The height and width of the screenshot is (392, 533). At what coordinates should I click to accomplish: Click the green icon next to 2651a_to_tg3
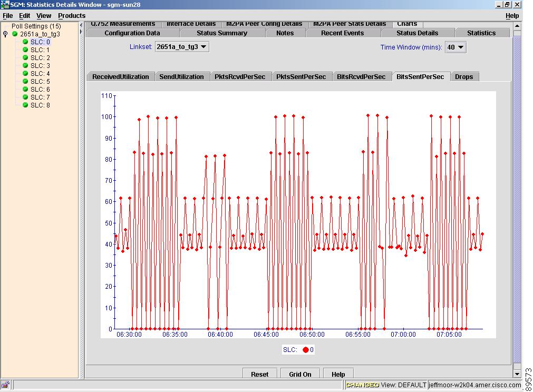pyautogui.click(x=15, y=34)
